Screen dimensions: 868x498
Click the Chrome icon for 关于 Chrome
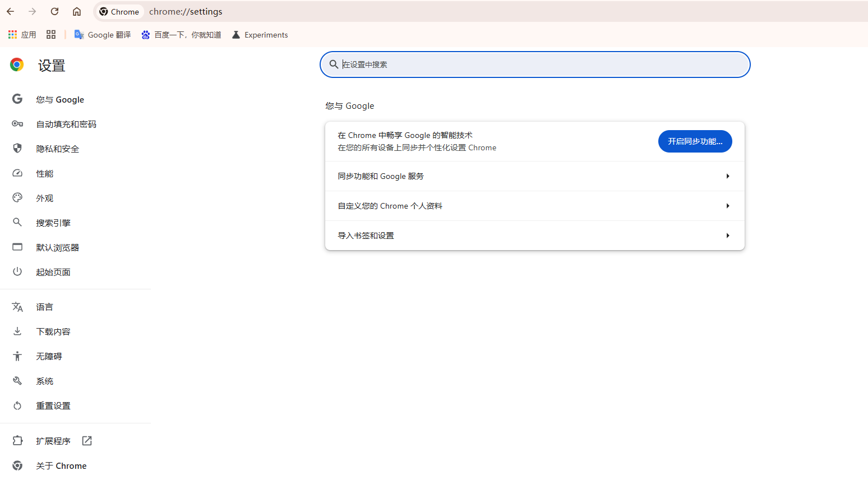pos(17,465)
